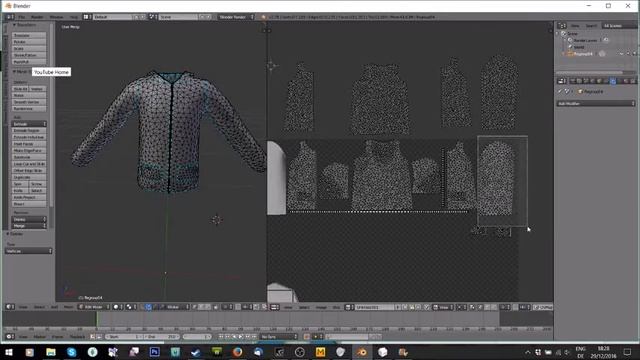Open the Blender Render engine dropdown
Screen dimensions: 640x360
point(236,17)
